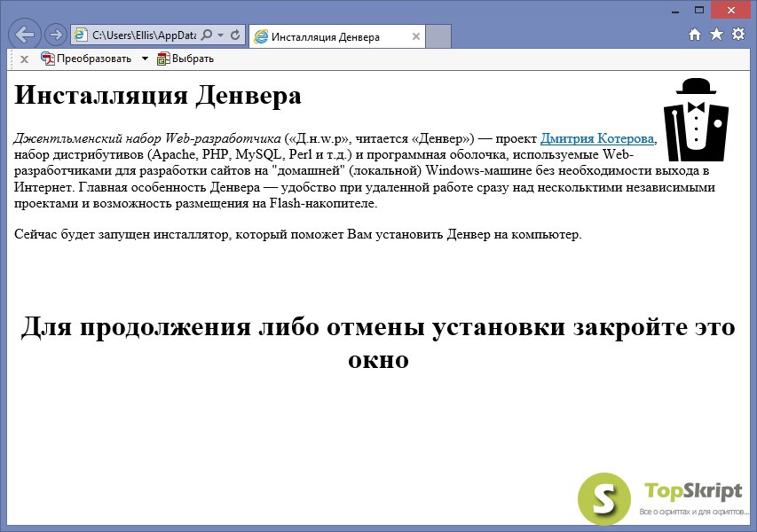Screen dimensions: 757x532
Task: Click the Инсталляция Денвера page heading
Action: [x=158, y=95]
